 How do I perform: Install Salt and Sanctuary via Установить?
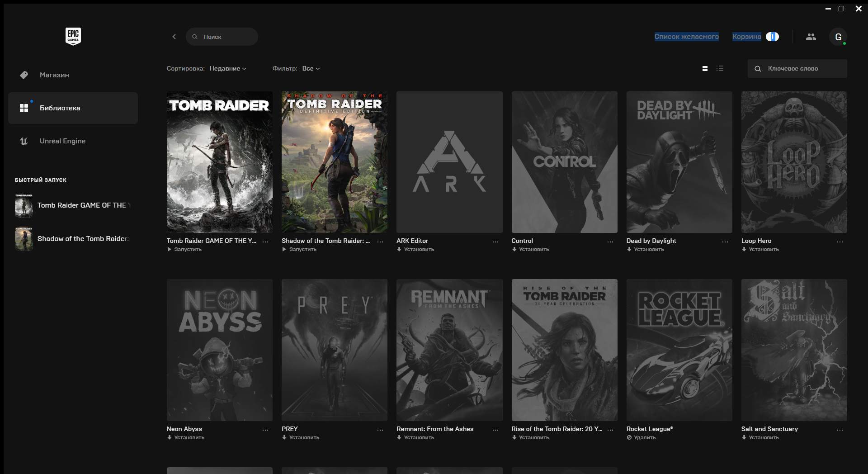point(760,437)
